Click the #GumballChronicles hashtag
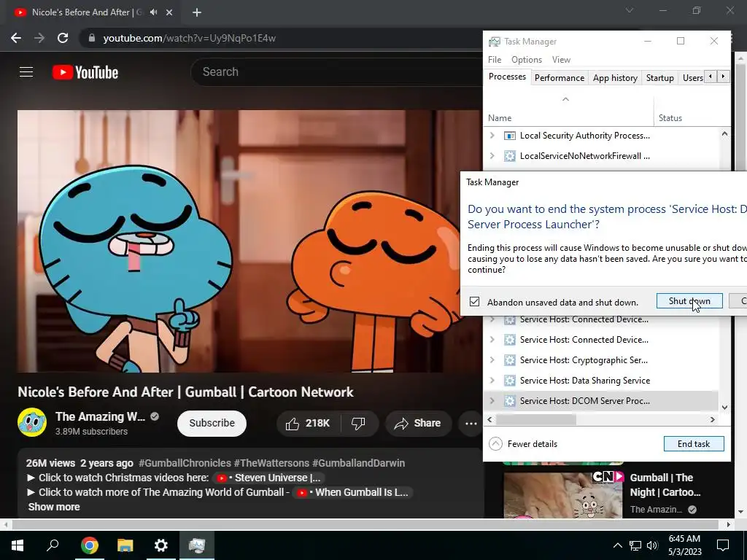The width and height of the screenshot is (747, 560). click(185, 463)
